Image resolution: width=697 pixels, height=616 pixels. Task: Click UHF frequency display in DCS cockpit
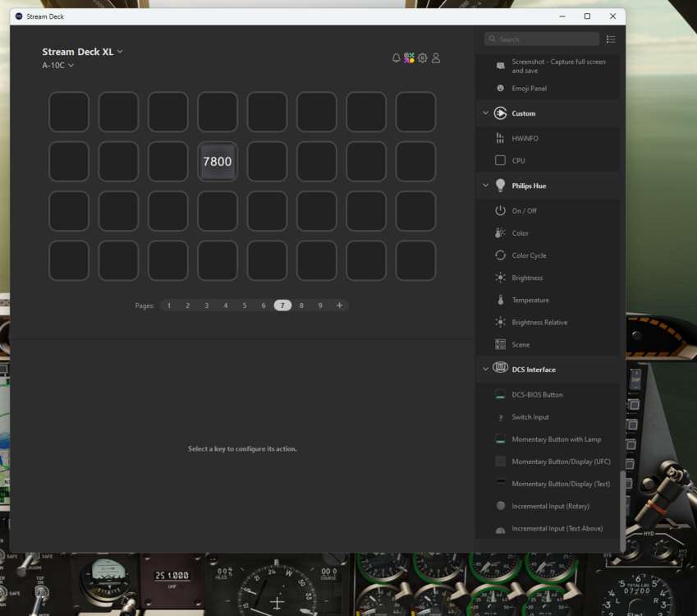coord(172,576)
